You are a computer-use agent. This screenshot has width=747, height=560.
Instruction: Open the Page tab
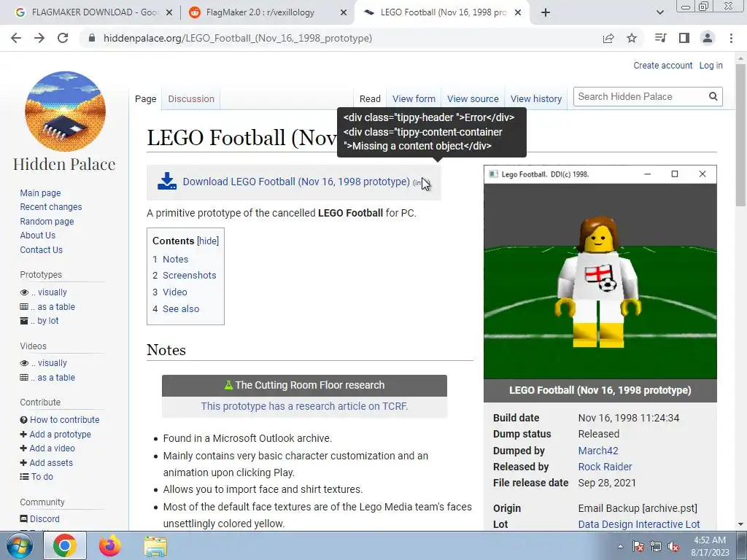pyautogui.click(x=145, y=98)
